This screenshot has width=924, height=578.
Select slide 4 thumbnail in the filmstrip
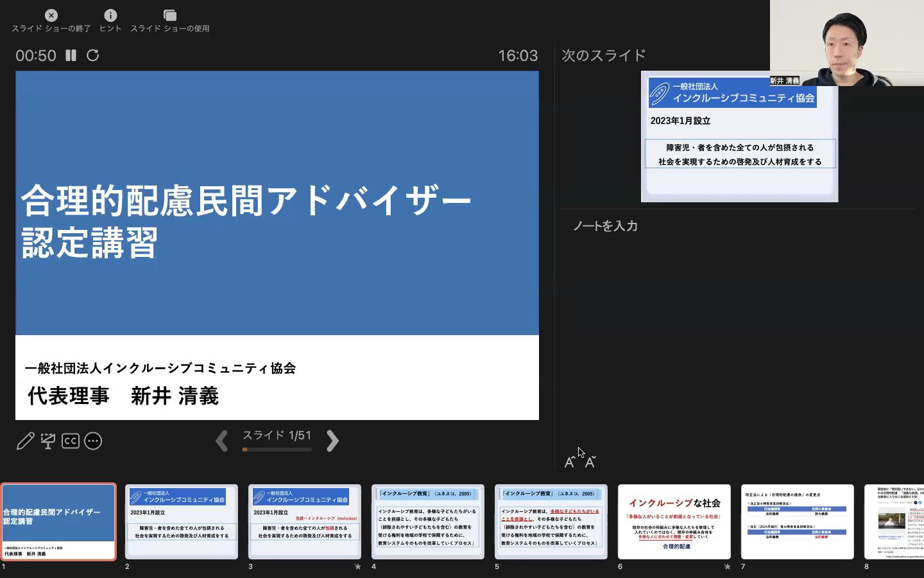tap(428, 522)
